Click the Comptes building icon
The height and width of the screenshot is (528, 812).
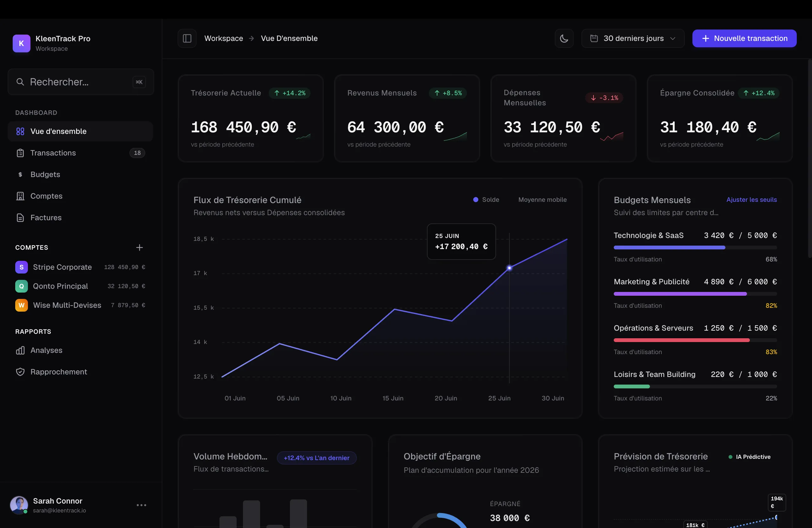[20, 196]
